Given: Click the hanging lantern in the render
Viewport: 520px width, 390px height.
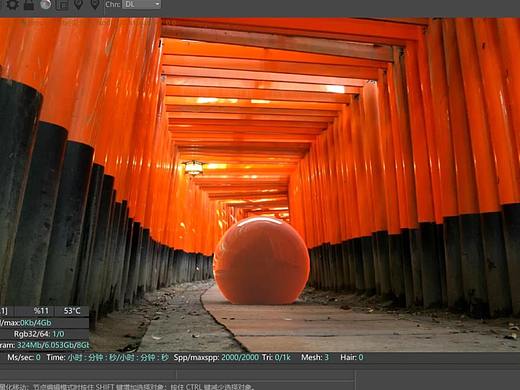Looking at the screenshot, I should (x=194, y=168).
